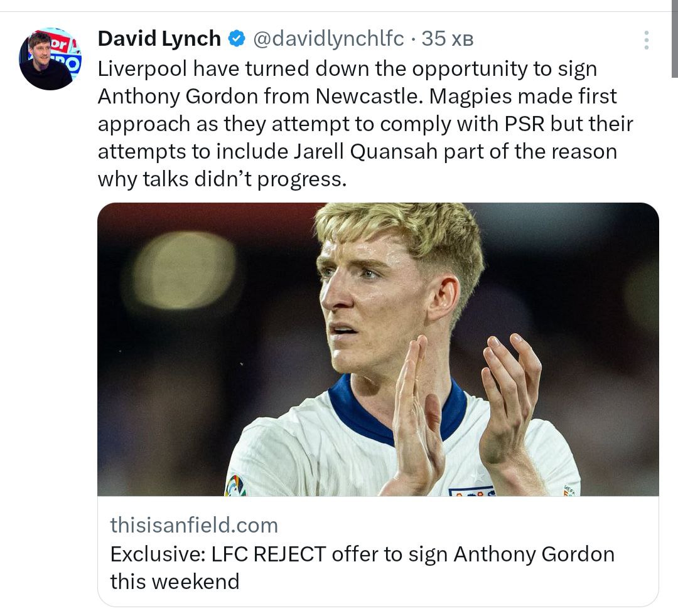Image resolution: width=678 pixels, height=616 pixels.
Task: Click the link card footer area
Action: 378,551
